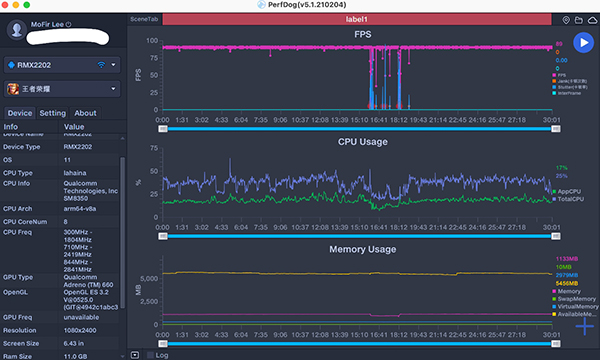This screenshot has width=600, height=360.
Task: Select the OS 11 value
Action: click(67, 160)
